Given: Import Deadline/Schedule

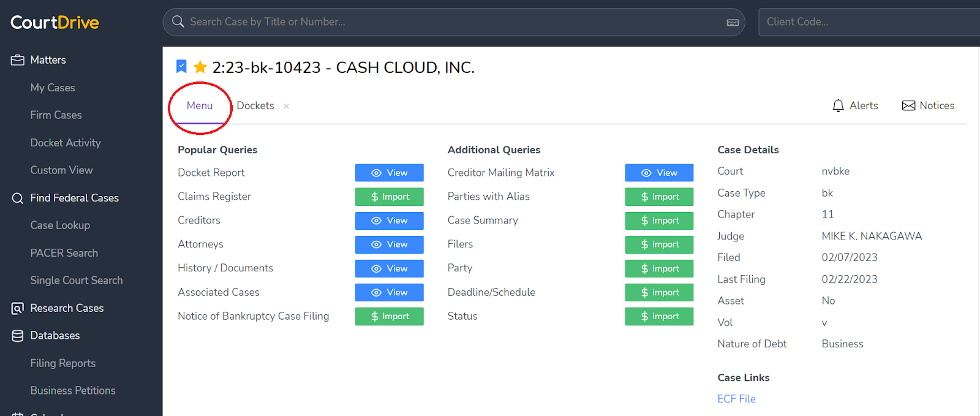Looking at the screenshot, I should 659,292.
